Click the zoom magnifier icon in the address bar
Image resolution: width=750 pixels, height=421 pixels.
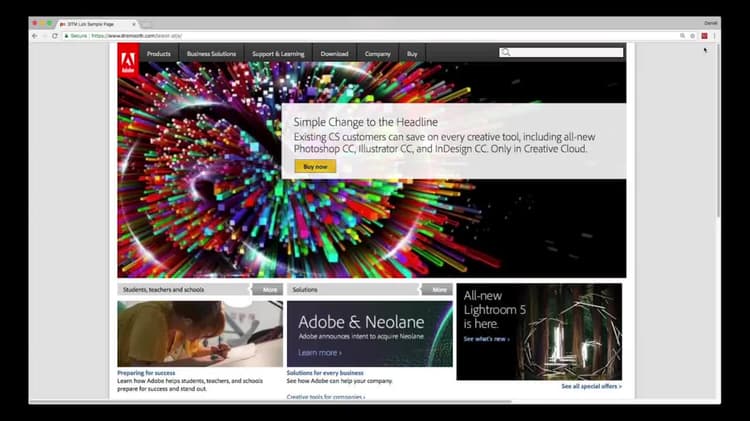682,36
